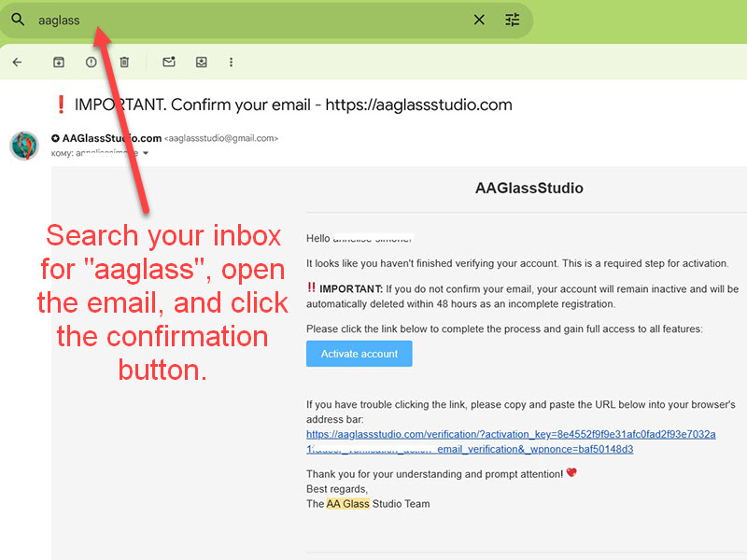Click the AAGlassStudio heading in email body

click(529, 189)
